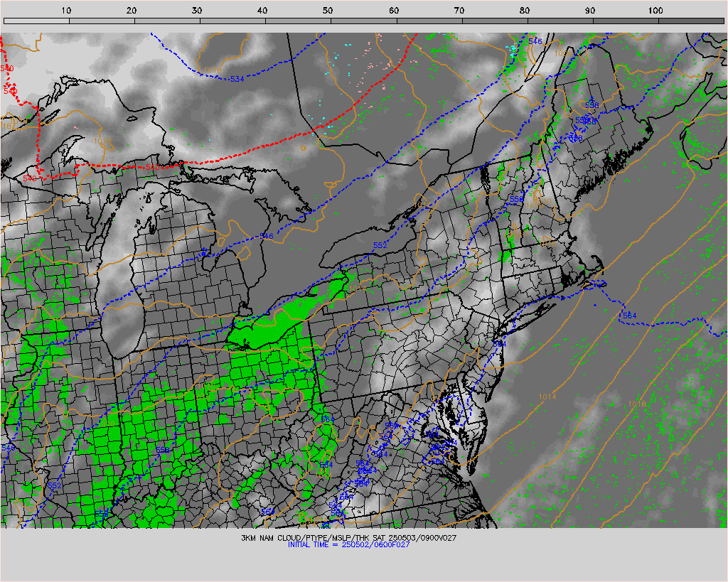Click the darkest swatch after the 100 mark

(691, 21)
